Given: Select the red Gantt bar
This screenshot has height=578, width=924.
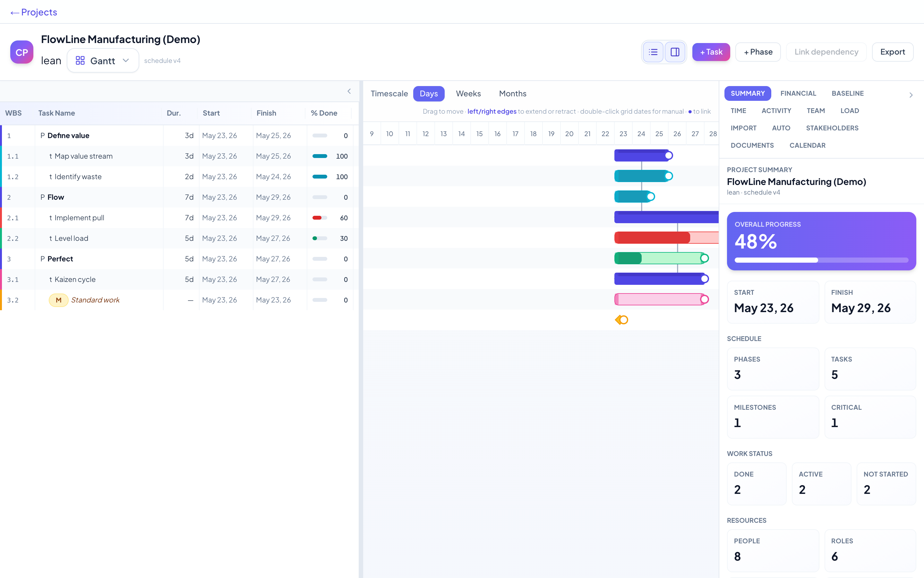Looking at the screenshot, I should pyautogui.click(x=666, y=238).
